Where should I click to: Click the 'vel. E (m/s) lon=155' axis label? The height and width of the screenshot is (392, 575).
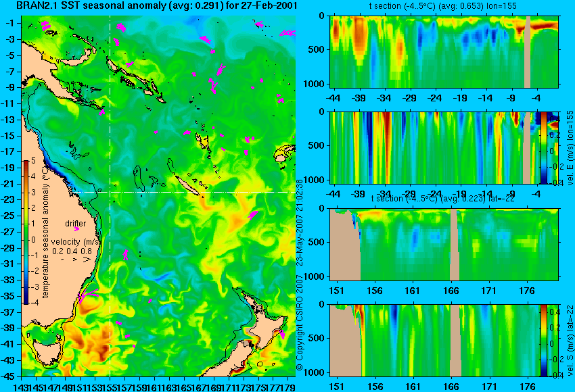[570, 149]
